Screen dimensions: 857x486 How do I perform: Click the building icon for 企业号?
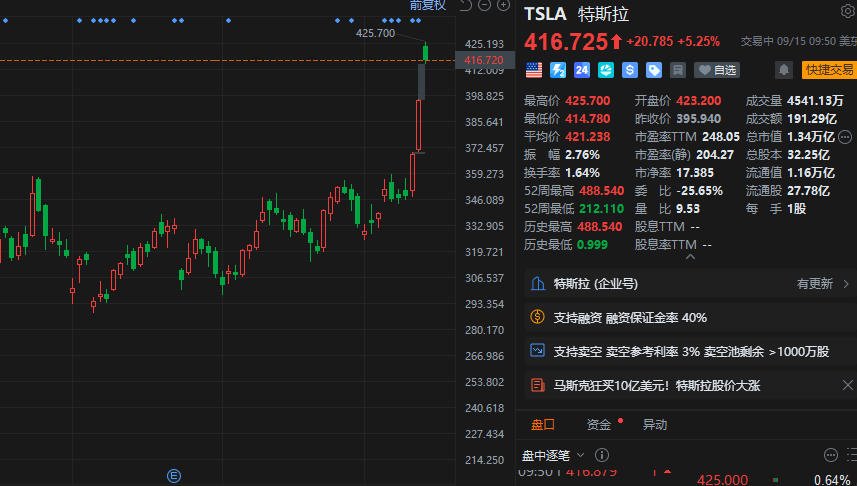538,283
